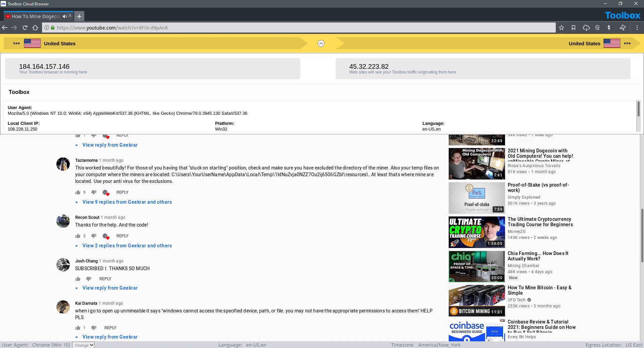Like Taziamoma's comment with 9 likes
The height and width of the screenshot is (348, 644).
78,192
